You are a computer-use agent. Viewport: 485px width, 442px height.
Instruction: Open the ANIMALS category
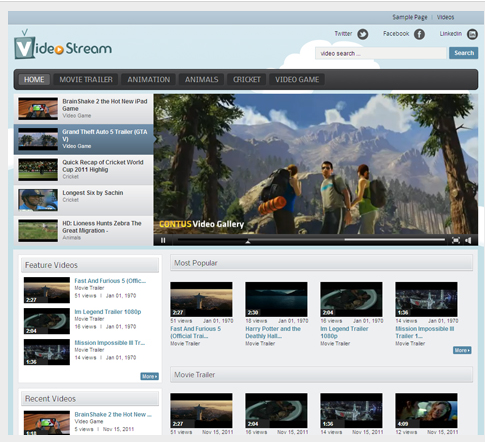[x=202, y=80]
